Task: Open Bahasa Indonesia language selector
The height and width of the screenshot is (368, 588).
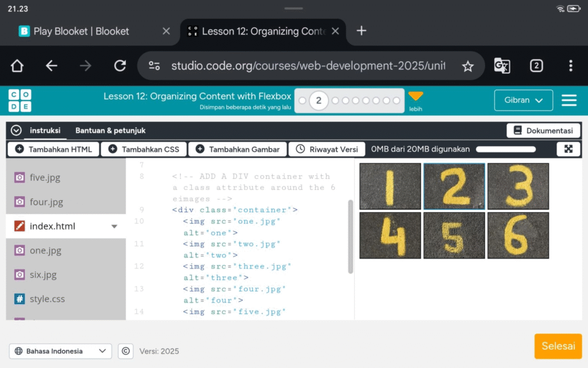Action: pos(60,351)
